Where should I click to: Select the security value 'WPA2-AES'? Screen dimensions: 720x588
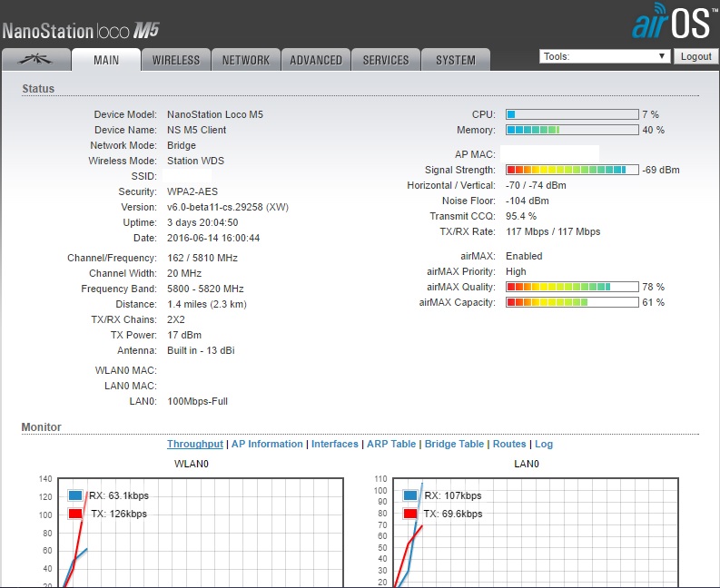(x=192, y=191)
